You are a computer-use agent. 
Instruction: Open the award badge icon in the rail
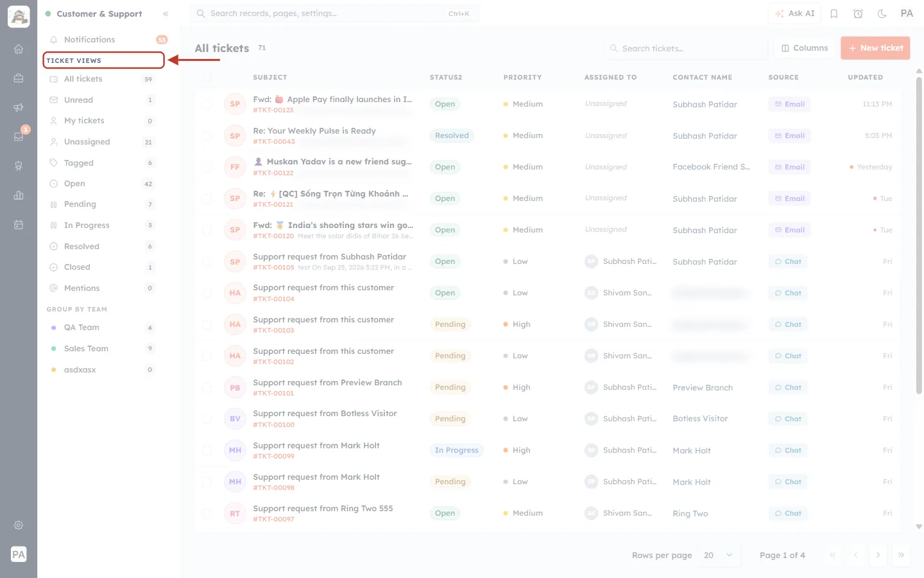(x=19, y=166)
